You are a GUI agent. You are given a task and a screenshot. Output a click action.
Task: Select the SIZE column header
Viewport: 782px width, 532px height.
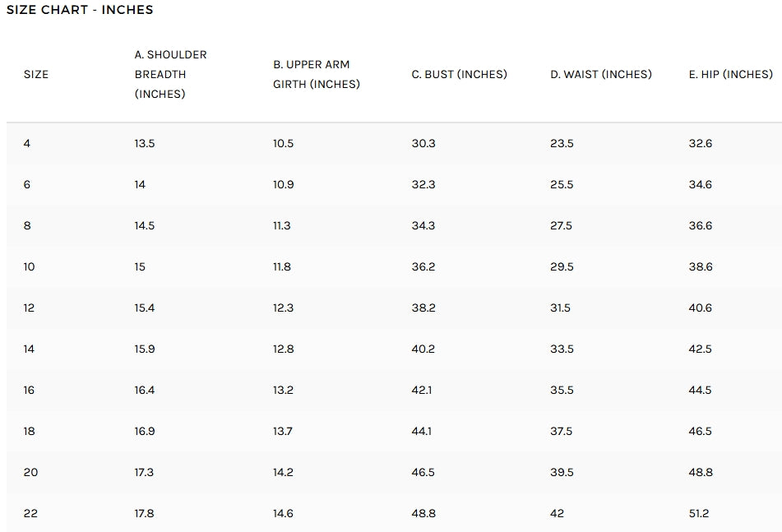pyautogui.click(x=36, y=74)
